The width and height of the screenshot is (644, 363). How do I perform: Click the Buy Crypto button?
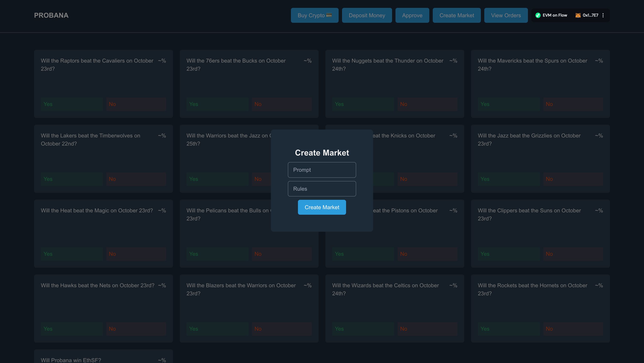click(315, 15)
